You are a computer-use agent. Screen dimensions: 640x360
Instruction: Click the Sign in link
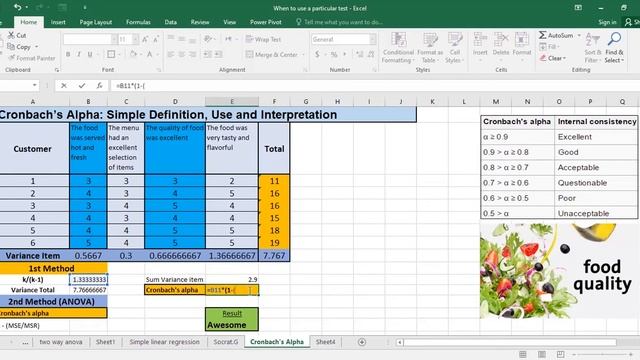607,22
